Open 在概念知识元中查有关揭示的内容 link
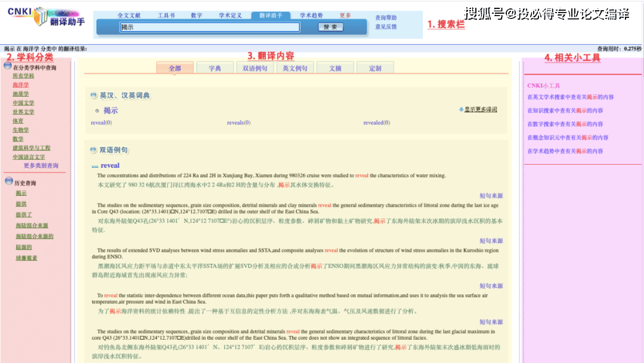The image size is (644, 363). [568, 138]
